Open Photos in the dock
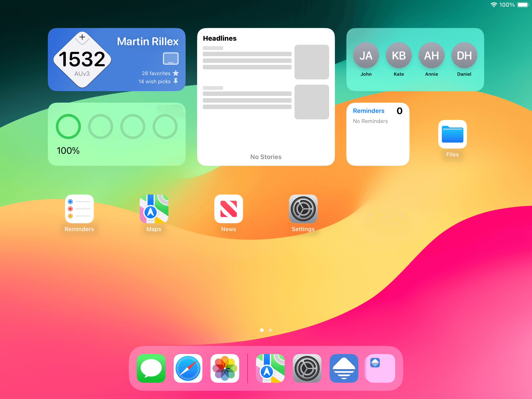 (x=225, y=368)
